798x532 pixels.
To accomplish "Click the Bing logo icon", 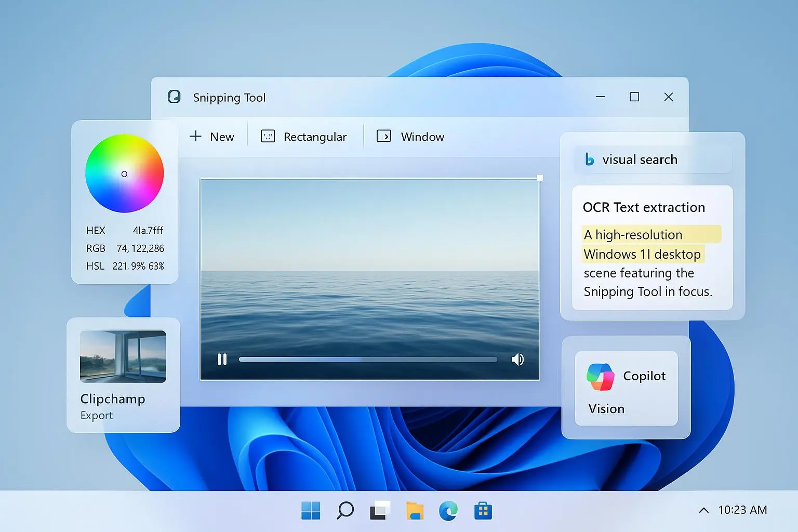I will [x=589, y=159].
